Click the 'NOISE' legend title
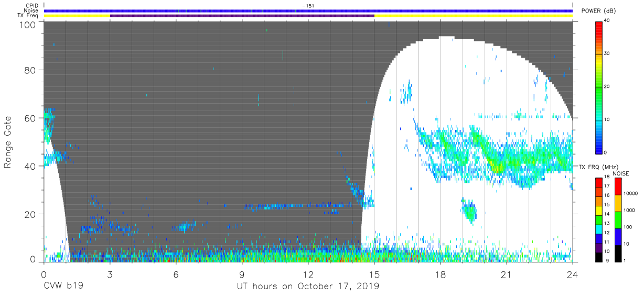644x297 pixels. (620, 173)
